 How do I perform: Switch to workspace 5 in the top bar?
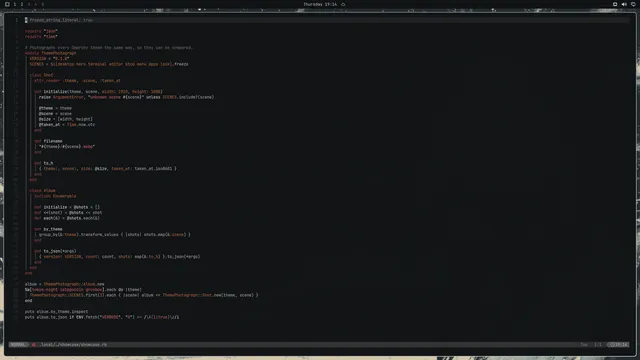42,4
